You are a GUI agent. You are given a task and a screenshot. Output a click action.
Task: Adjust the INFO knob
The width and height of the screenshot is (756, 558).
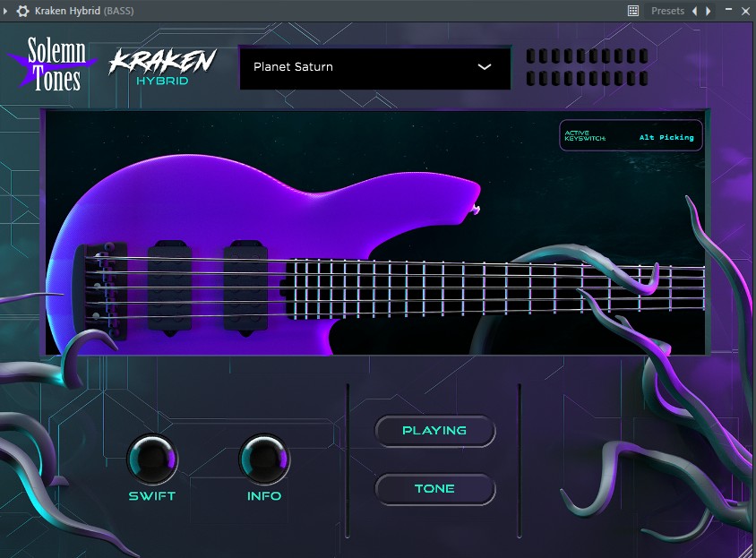pyautogui.click(x=264, y=459)
